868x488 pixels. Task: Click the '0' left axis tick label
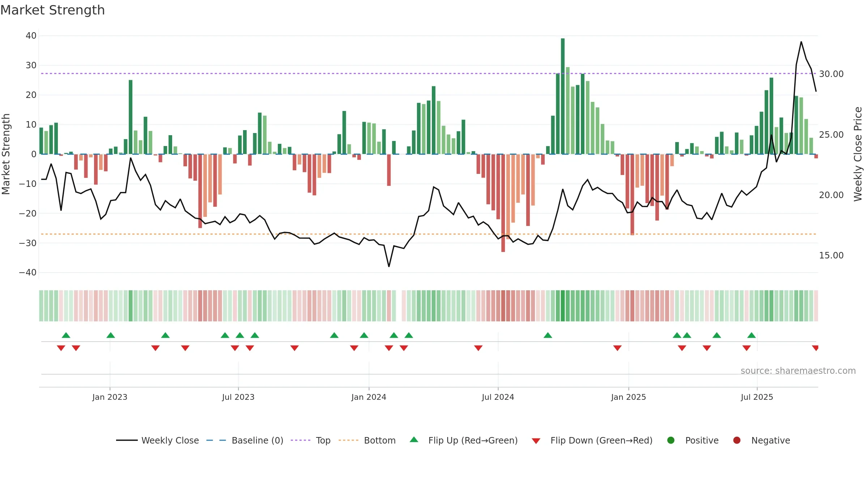pos(34,154)
